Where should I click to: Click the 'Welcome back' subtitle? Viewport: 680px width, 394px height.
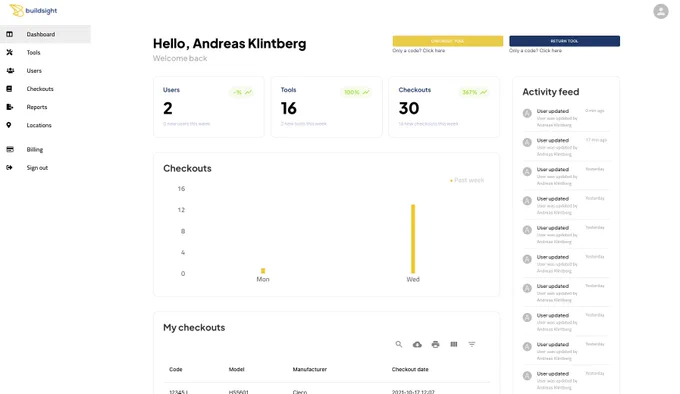pyautogui.click(x=180, y=58)
